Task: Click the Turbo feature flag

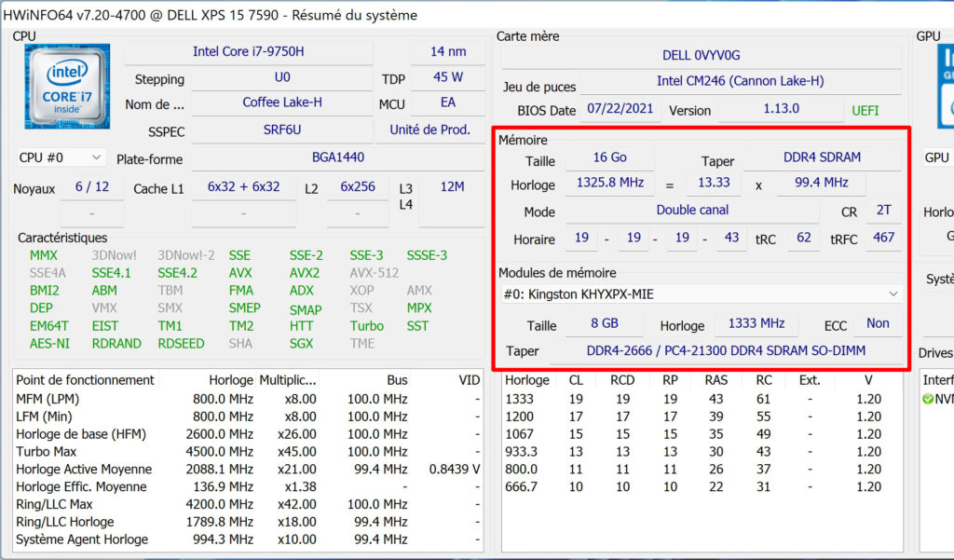Action: pos(367,326)
